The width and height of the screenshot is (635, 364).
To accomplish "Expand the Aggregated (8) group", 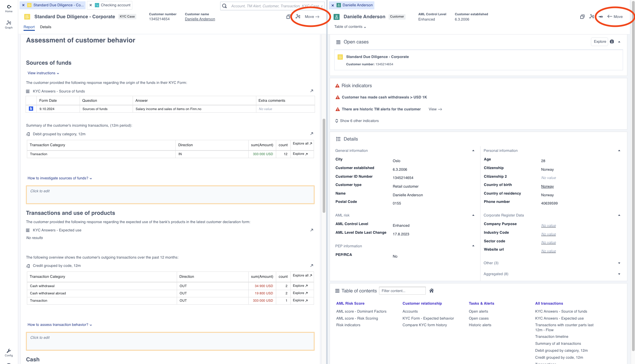I will [x=619, y=274].
